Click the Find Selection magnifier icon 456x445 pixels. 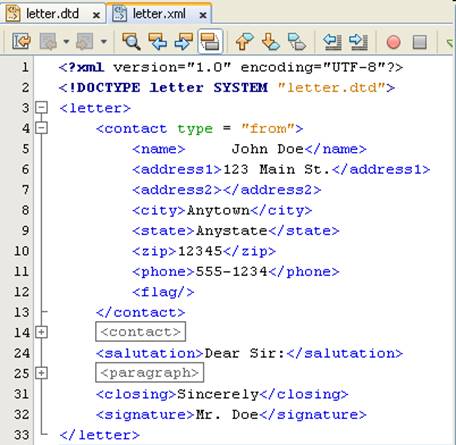pyautogui.click(x=131, y=42)
